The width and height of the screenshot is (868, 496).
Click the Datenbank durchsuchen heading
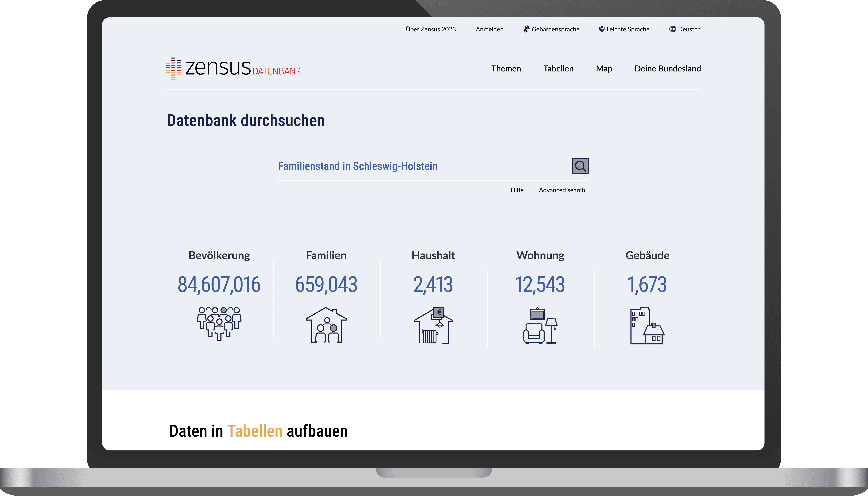pyautogui.click(x=246, y=120)
